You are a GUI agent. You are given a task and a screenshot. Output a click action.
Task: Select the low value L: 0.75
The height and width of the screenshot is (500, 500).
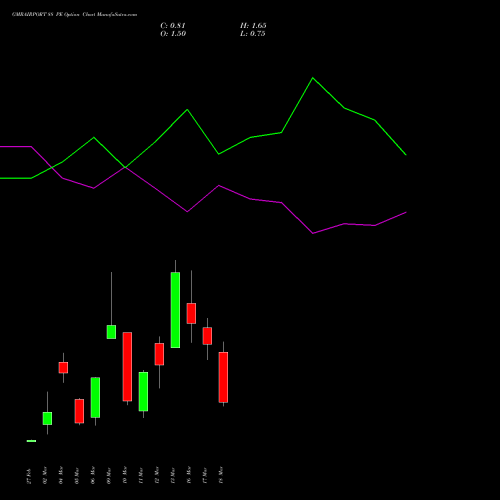tap(253, 34)
